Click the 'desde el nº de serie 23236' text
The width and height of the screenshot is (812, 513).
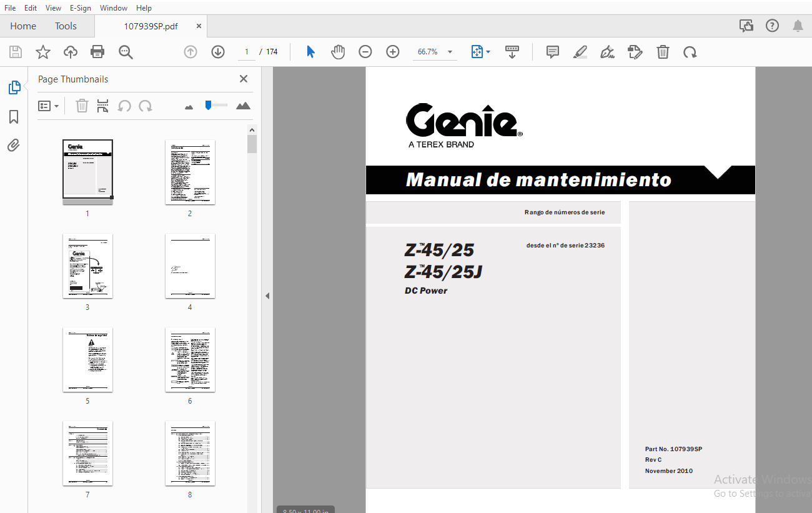tap(565, 246)
